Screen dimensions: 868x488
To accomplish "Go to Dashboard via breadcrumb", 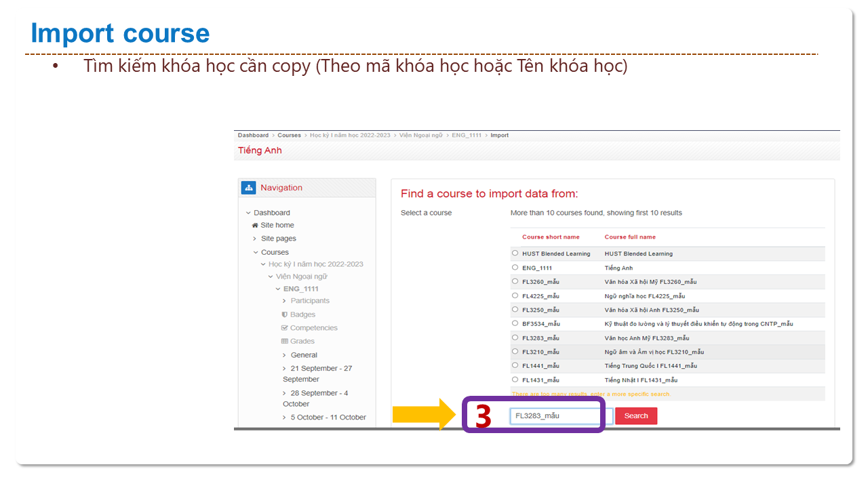I will click(253, 136).
